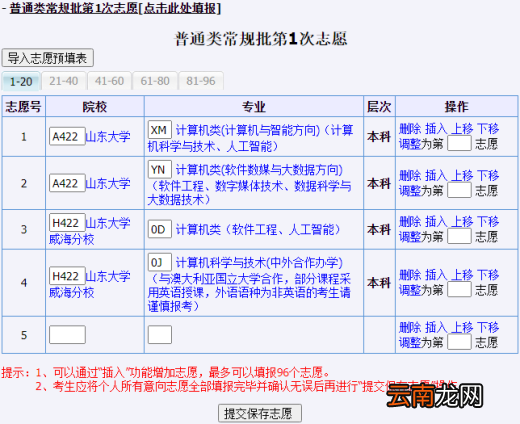Click 插入 for volunteer row 3
The height and width of the screenshot is (424, 520).
[436, 221]
